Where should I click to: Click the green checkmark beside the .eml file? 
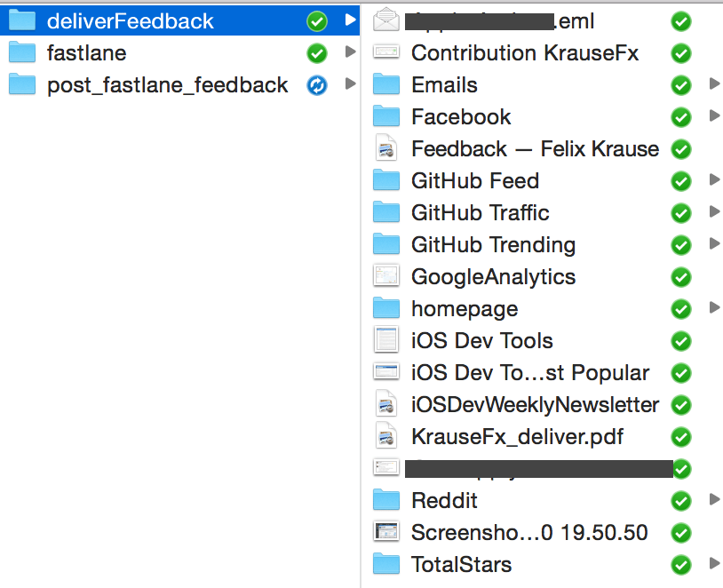pyautogui.click(x=681, y=21)
